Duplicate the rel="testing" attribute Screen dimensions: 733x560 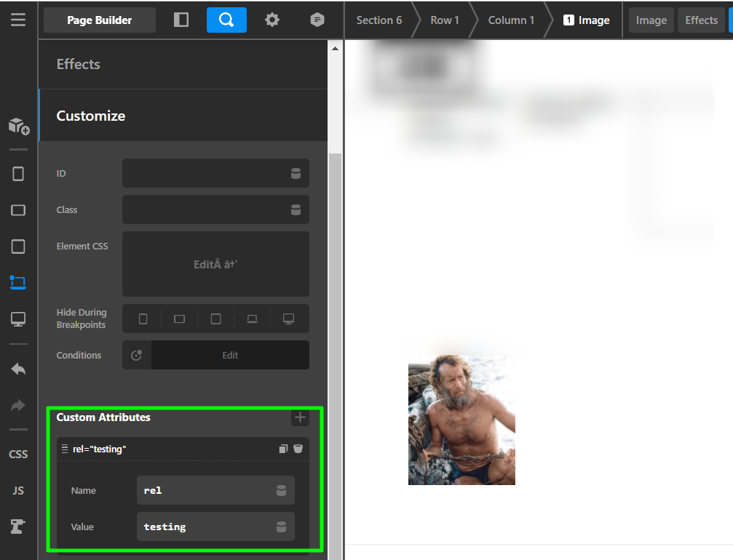(x=283, y=449)
